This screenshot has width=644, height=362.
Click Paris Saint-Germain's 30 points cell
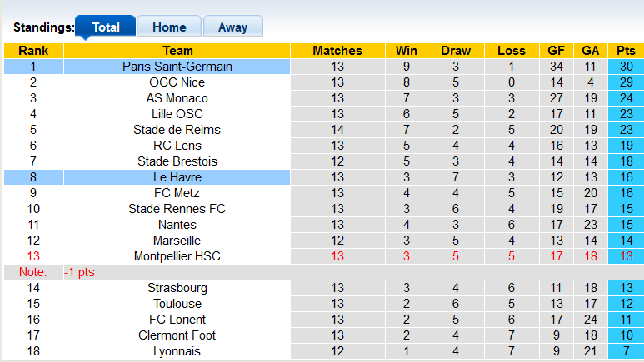coord(626,67)
